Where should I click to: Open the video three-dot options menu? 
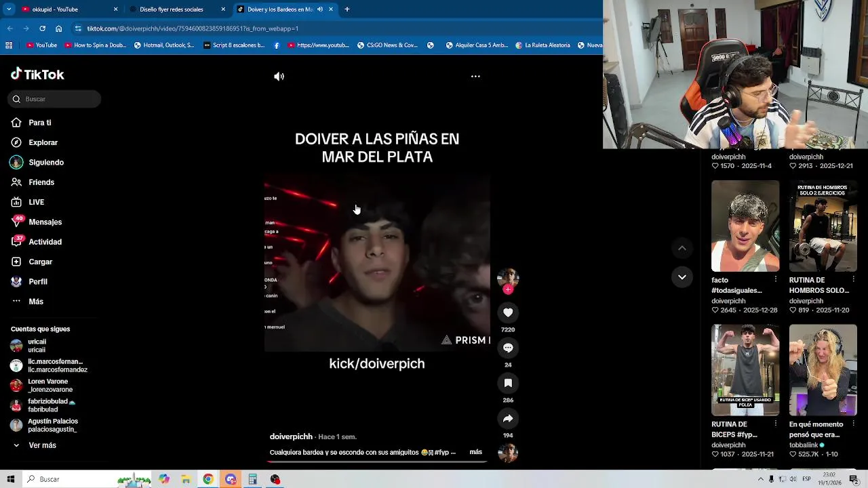[475, 77]
